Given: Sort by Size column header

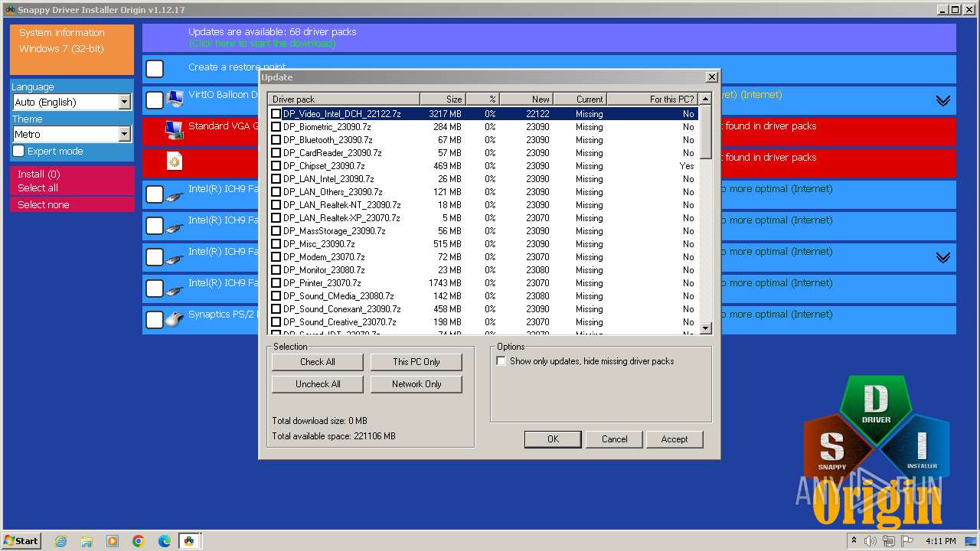Looking at the screenshot, I should (x=443, y=99).
